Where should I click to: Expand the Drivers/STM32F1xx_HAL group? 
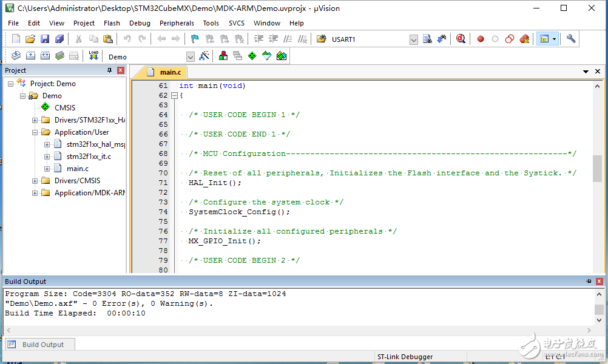tap(35, 120)
